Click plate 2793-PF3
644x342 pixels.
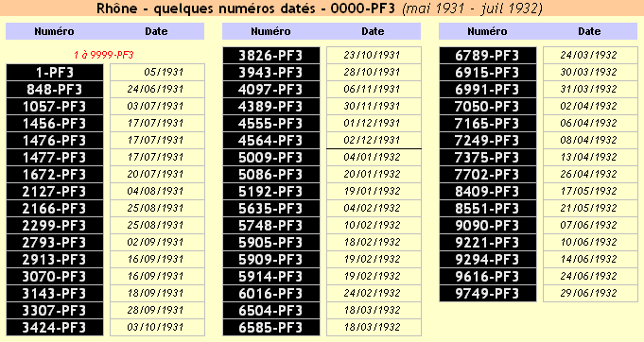tap(55, 243)
